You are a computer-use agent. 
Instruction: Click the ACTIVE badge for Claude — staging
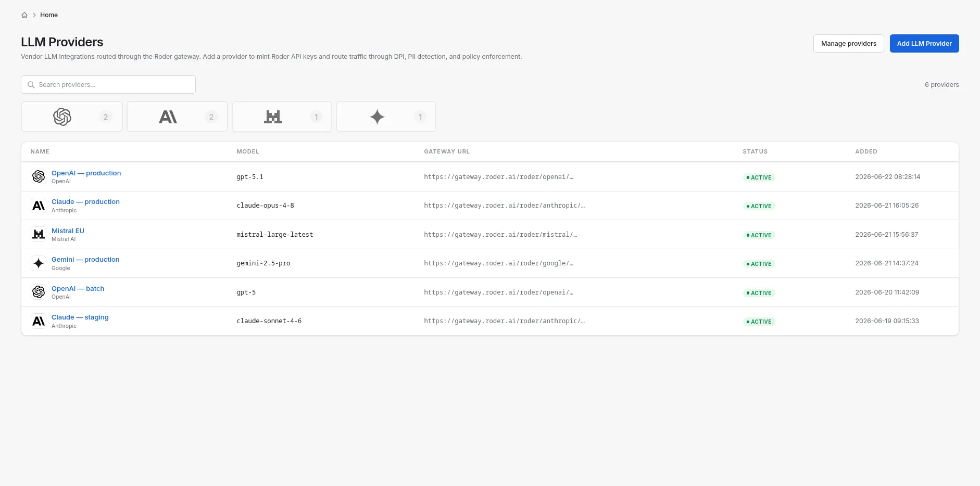pyautogui.click(x=759, y=322)
